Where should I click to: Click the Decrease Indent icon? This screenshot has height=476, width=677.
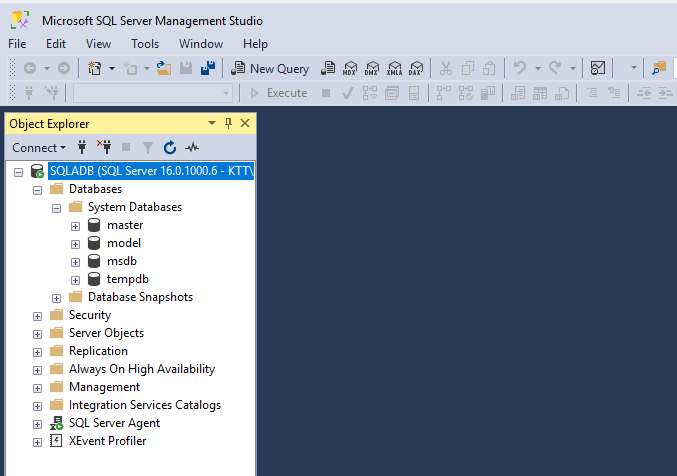pos(644,93)
